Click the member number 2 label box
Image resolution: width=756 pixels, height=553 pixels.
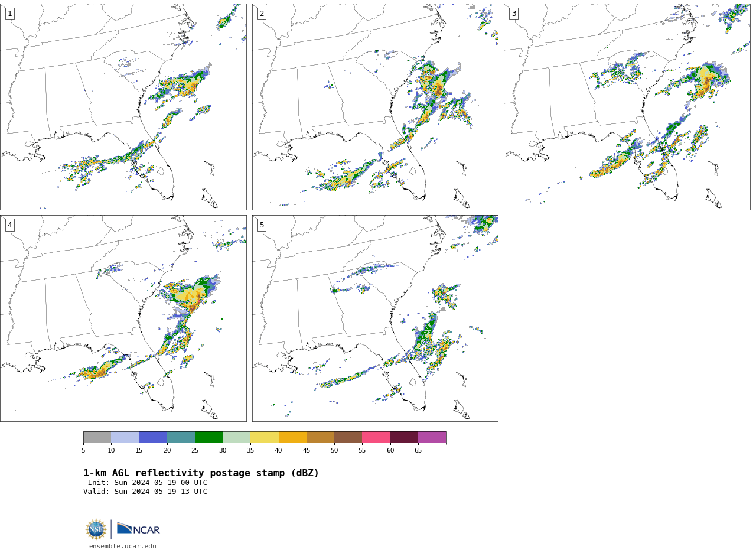point(262,14)
